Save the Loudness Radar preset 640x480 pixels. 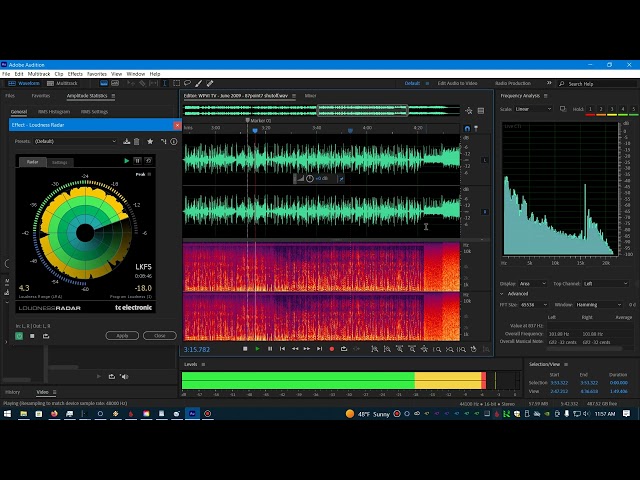(127, 141)
